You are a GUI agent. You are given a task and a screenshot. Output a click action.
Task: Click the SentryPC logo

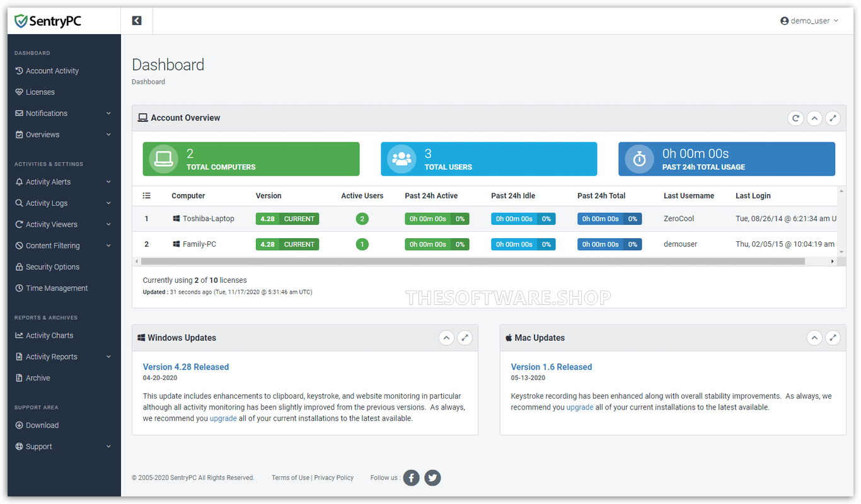(48, 21)
